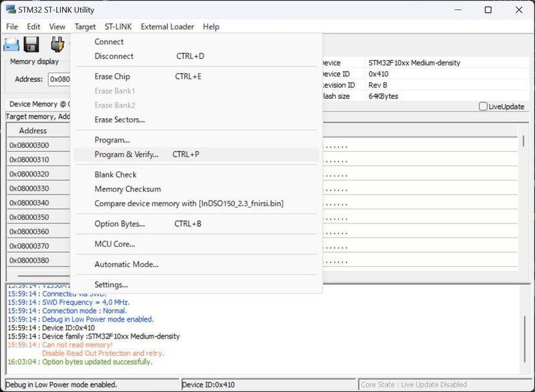Select memory row 0x08000370

click(x=38, y=246)
